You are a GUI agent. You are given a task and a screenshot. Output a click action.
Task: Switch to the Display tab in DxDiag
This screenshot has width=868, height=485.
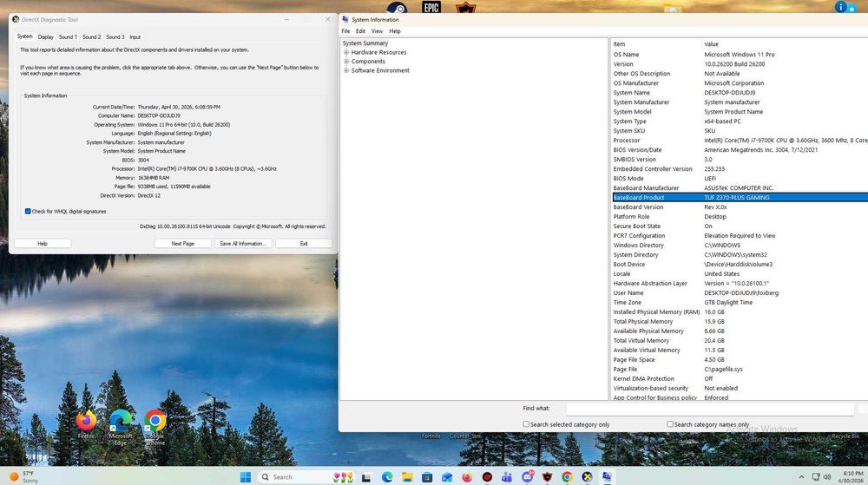tap(45, 37)
